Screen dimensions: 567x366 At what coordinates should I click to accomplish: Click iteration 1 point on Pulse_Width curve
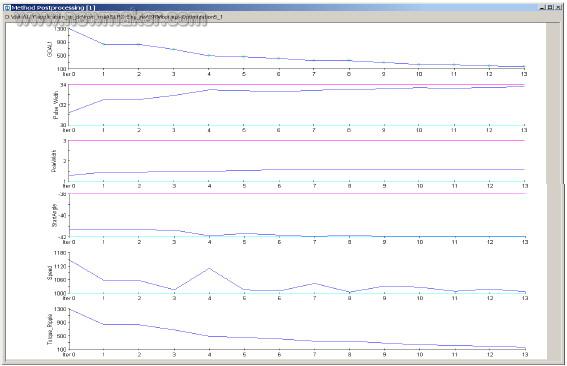coord(104,99)
